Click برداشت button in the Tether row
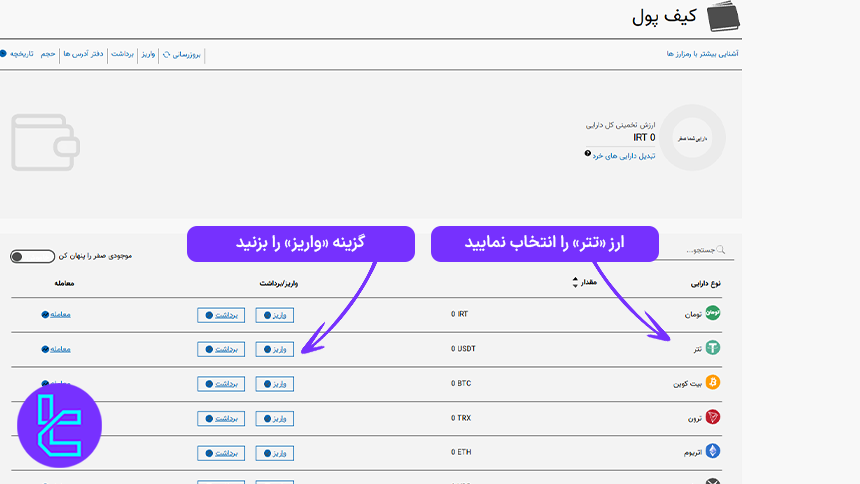Viewport: 860px width, 484px height. (221, 349)
